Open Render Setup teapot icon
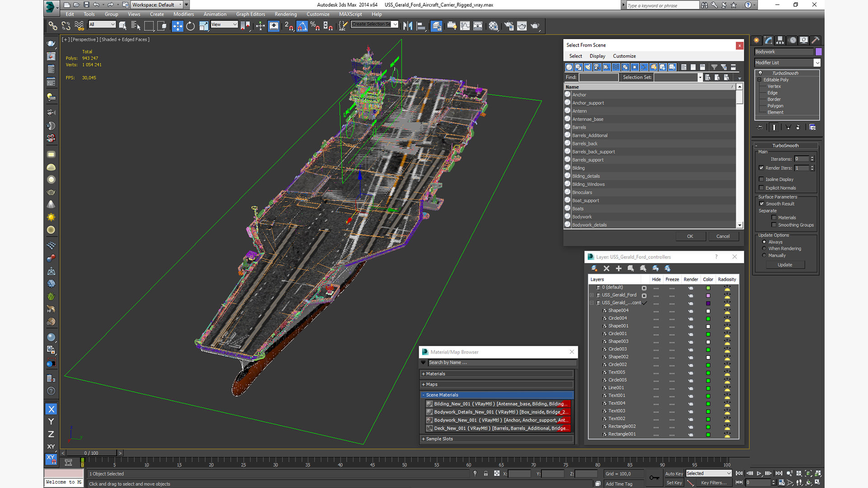868x488 pixels. tap(509, 26)
